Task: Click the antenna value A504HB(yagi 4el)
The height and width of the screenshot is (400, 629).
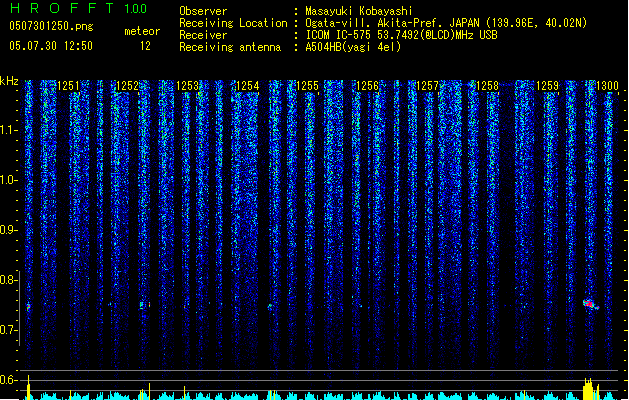Action: (353, 47)
